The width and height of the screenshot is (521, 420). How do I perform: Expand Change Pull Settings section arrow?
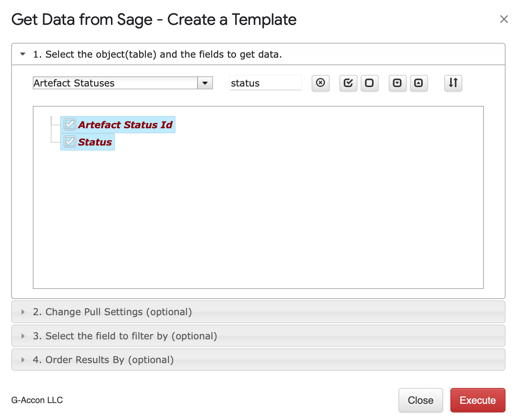click(23, 312)
